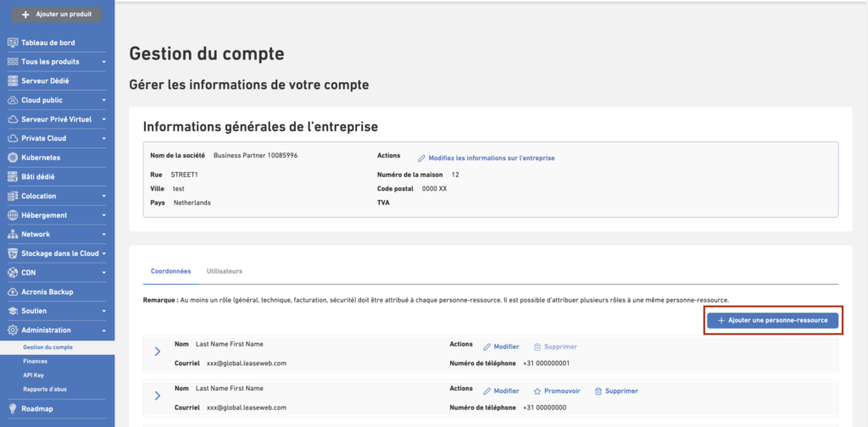Screen dimensions: 868x427
Task: Click the pencil icon for xxx@global.leaseweb.com +31 000000001
Action: 487,347
